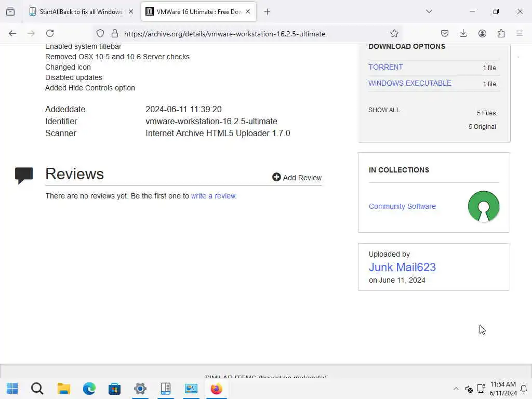Click the identifier vmware-workstation-16.2.5-ultimate value

[x=211, y=121]
